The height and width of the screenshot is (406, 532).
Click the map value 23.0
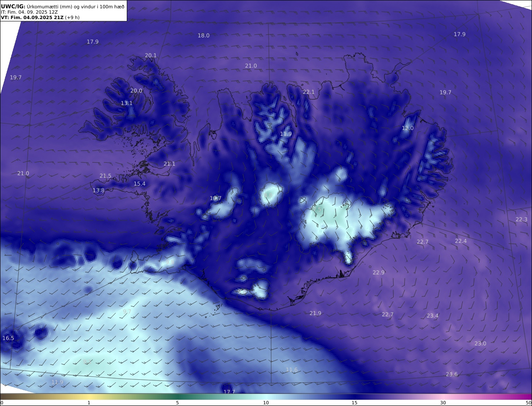point(480,344)
